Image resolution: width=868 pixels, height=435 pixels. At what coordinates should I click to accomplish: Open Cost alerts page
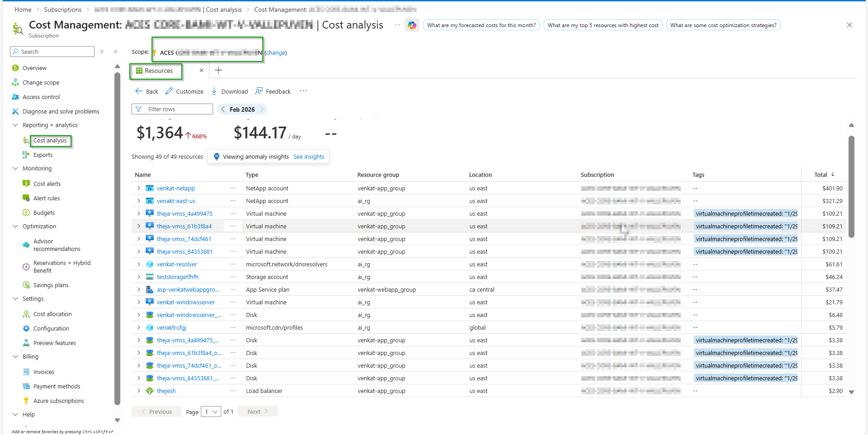(x=47, y=184)
